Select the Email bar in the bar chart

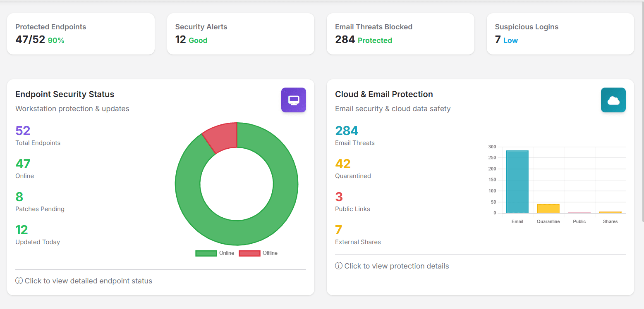click(517, 182)
